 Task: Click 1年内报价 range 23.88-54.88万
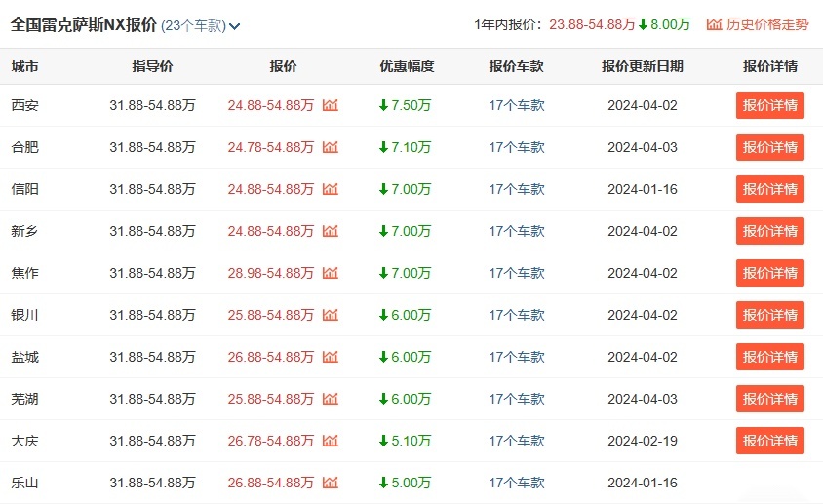(x=592, y=24)
